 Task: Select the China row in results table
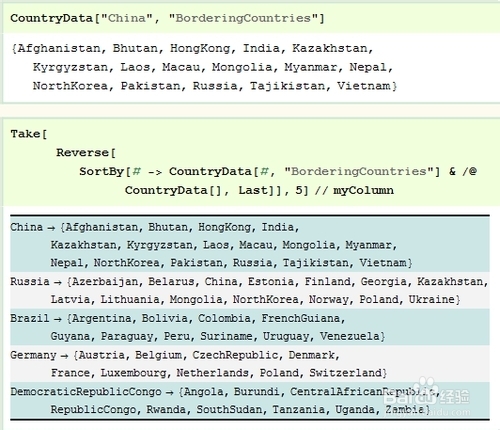(x=250, y=245)
